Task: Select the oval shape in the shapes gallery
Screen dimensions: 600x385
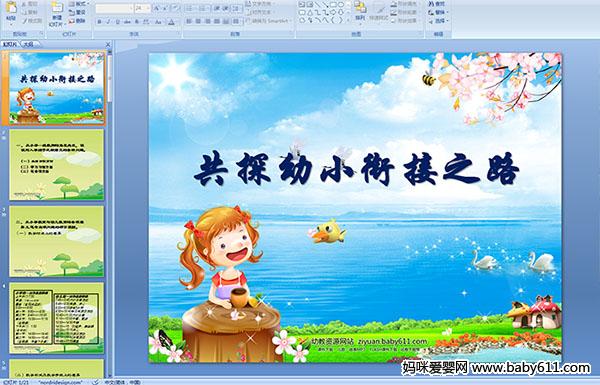Action: (341, 4)
